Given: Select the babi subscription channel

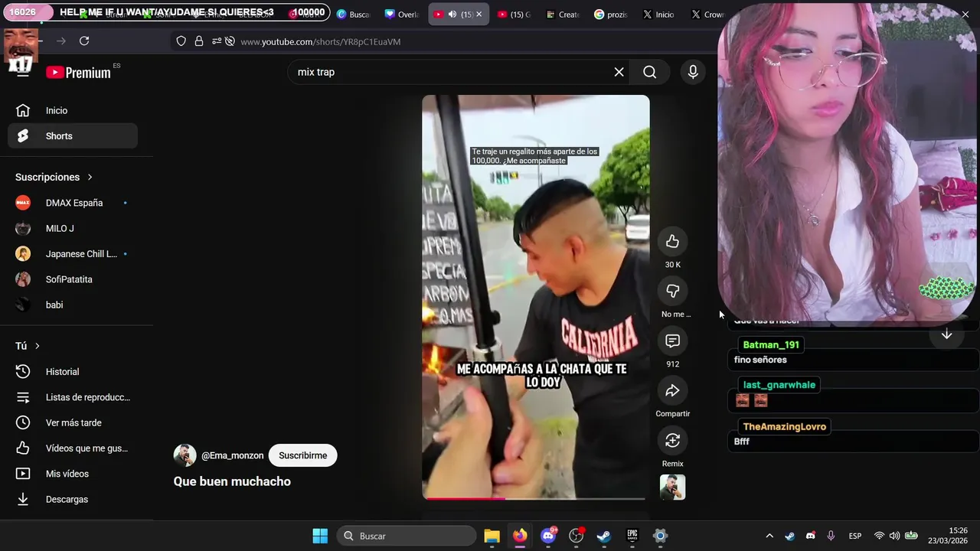Looking at the screenshot, I should (x=73, y=305).
